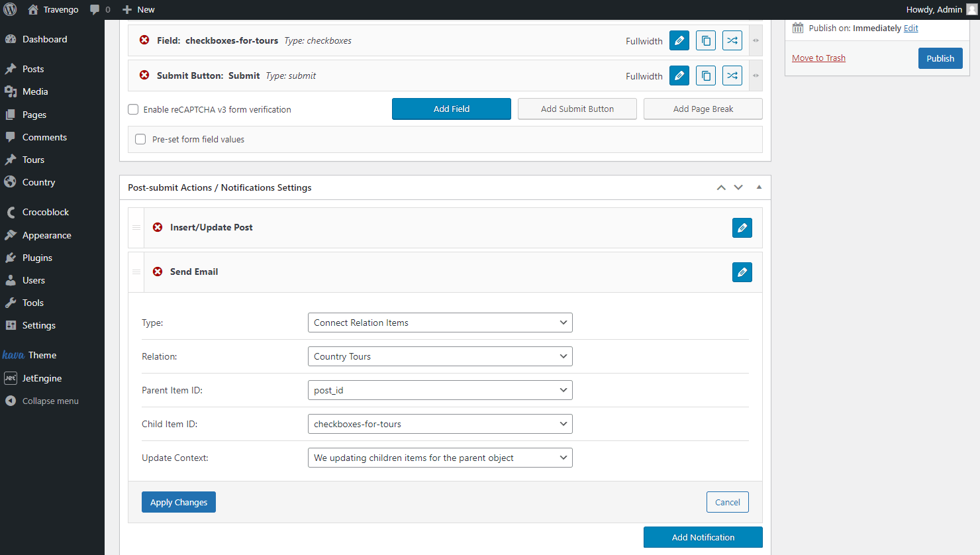
Task: Toggle the Post-submit Actions panel with the triangle
Action: [759, 187]
